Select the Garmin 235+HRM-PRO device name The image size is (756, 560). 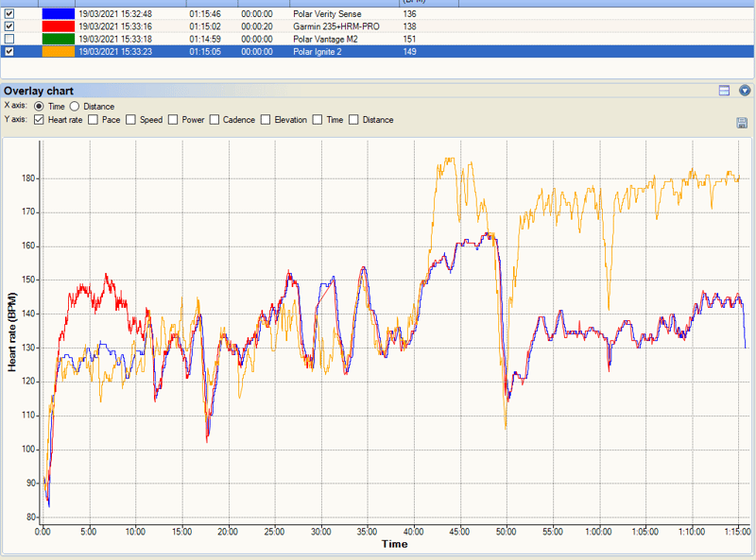[x=336, y=26]
